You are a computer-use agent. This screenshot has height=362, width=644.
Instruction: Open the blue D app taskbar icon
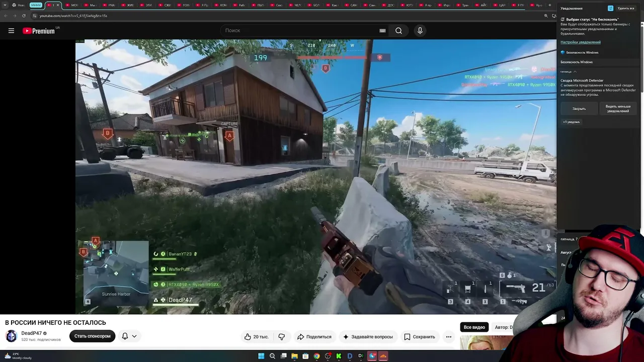point(350,356)
